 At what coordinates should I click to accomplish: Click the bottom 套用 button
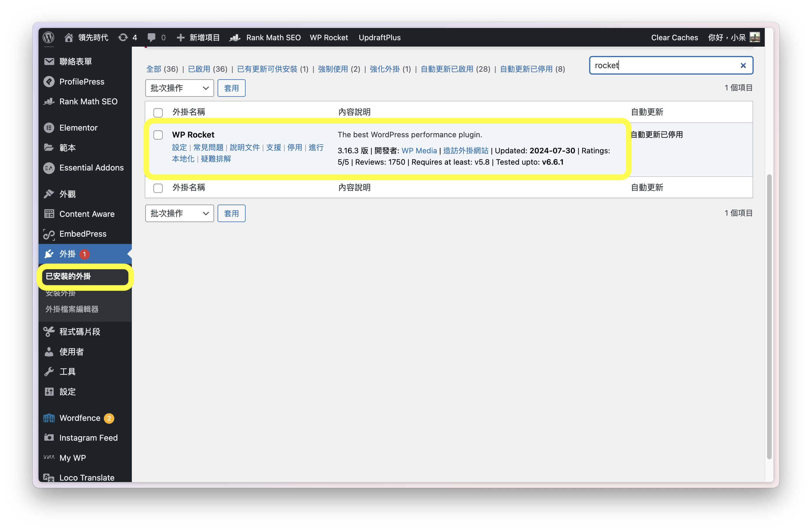[231, 213]
